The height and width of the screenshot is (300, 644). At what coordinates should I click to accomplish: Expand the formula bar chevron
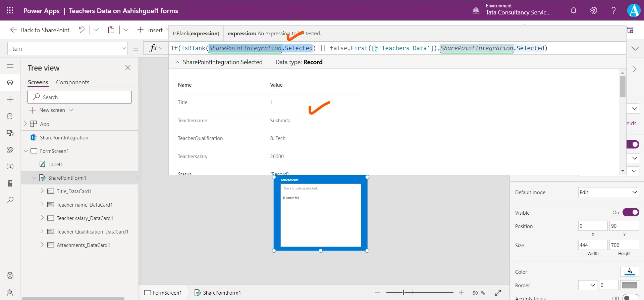[635, 48]
